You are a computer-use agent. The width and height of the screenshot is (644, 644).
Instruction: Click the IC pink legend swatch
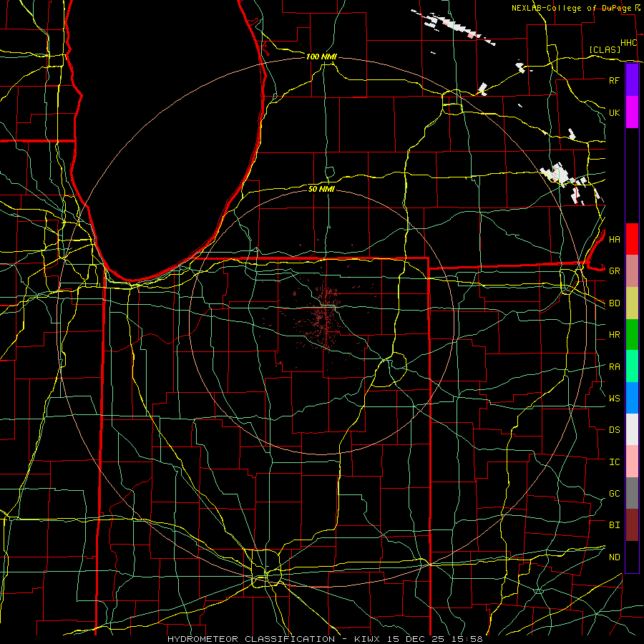[x=632, y=462]
